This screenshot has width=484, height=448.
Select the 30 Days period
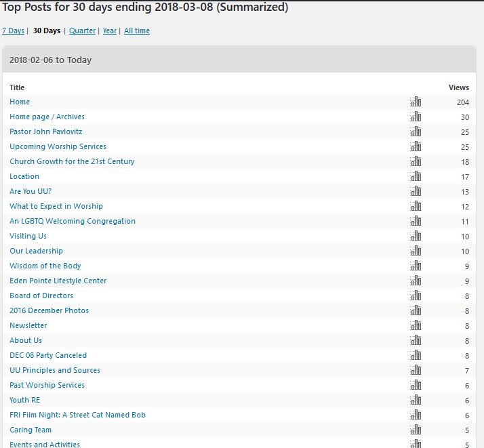click(47, 30)
